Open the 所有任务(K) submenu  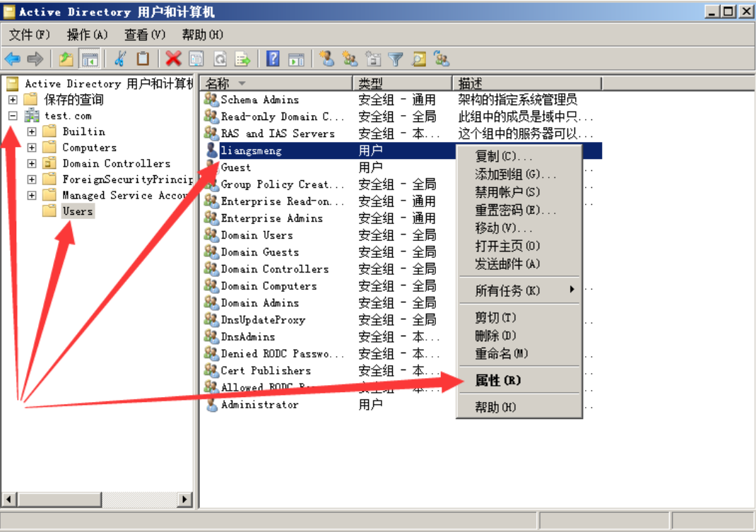519,291
